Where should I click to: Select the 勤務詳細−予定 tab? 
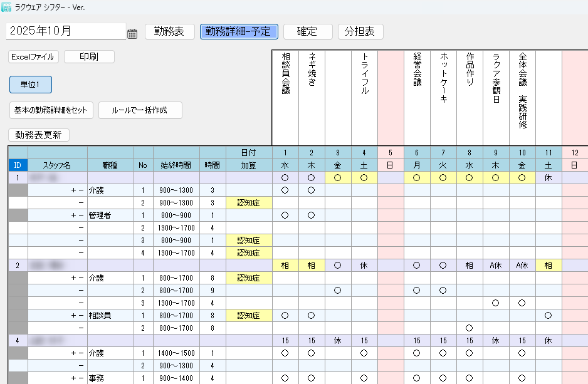click(x=239, y=31)
